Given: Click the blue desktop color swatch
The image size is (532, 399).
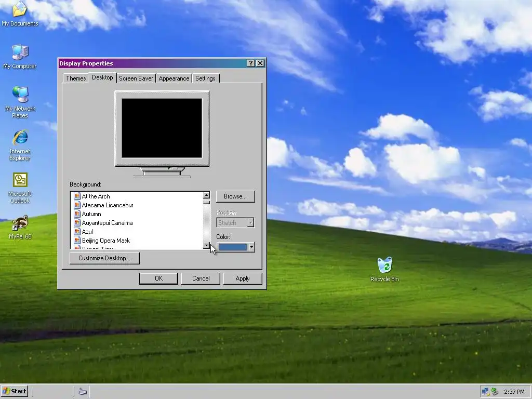Looking at the screenshot, I should tap(233, 247).
